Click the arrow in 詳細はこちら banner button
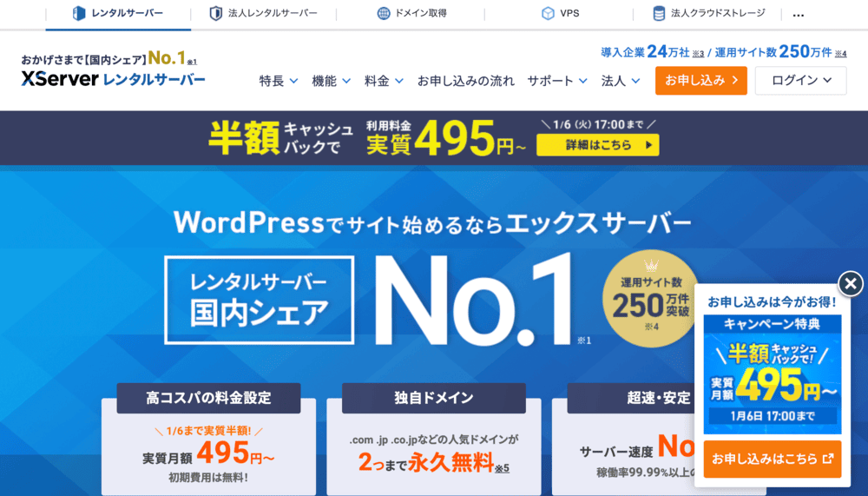The height and width of the screenshot is (496, 868). (x=648, y=145)
